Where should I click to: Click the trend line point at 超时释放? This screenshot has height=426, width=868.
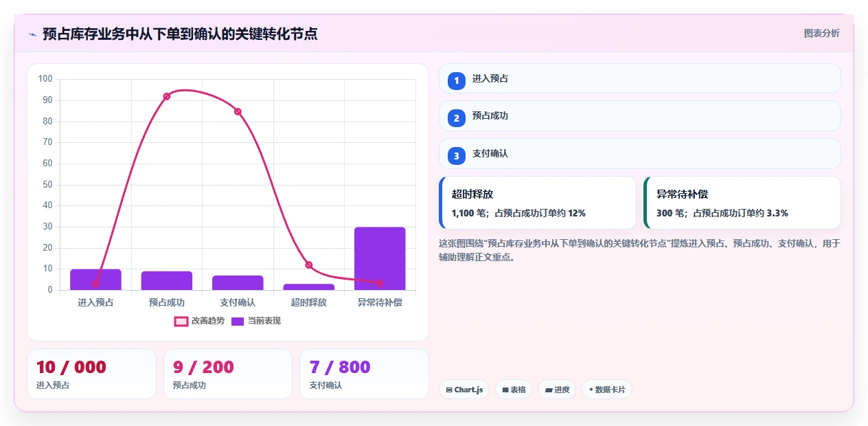(309, 265)
